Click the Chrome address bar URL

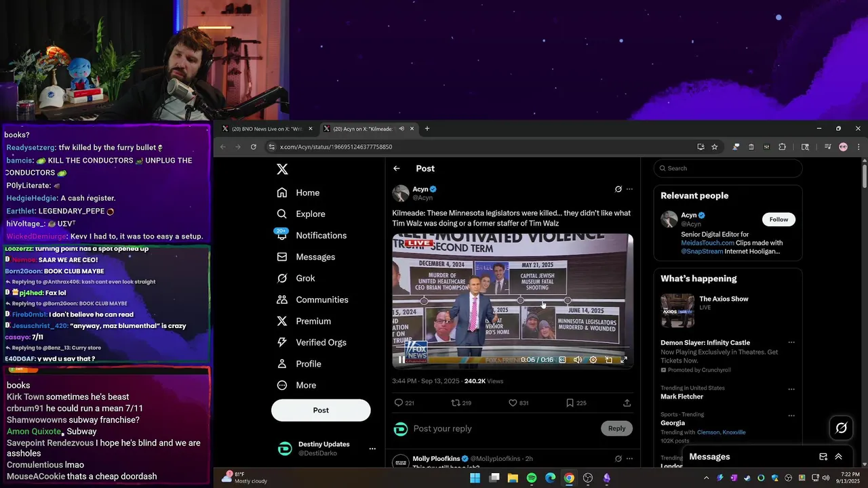coord(336,146)
